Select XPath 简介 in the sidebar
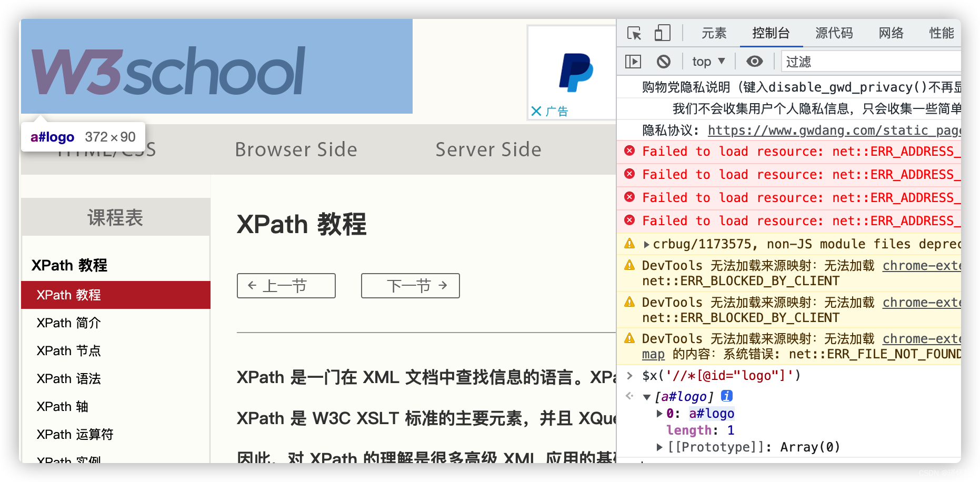 coord(68,323)
